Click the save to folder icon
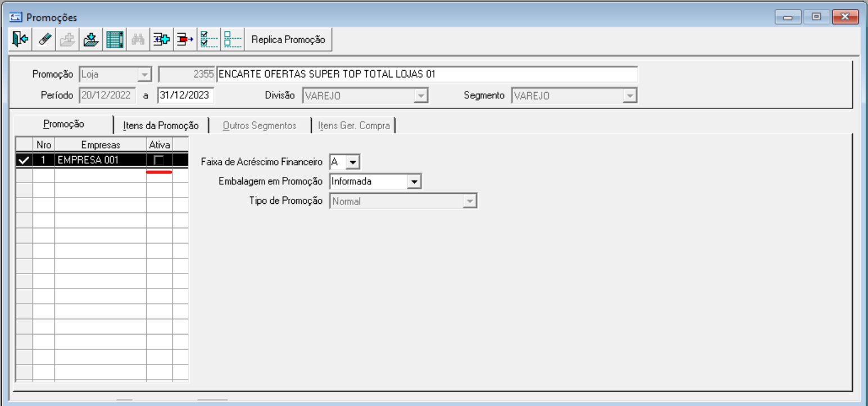This screenshot has width=868, height=406. pyautogui.click(x=90, y=40)
